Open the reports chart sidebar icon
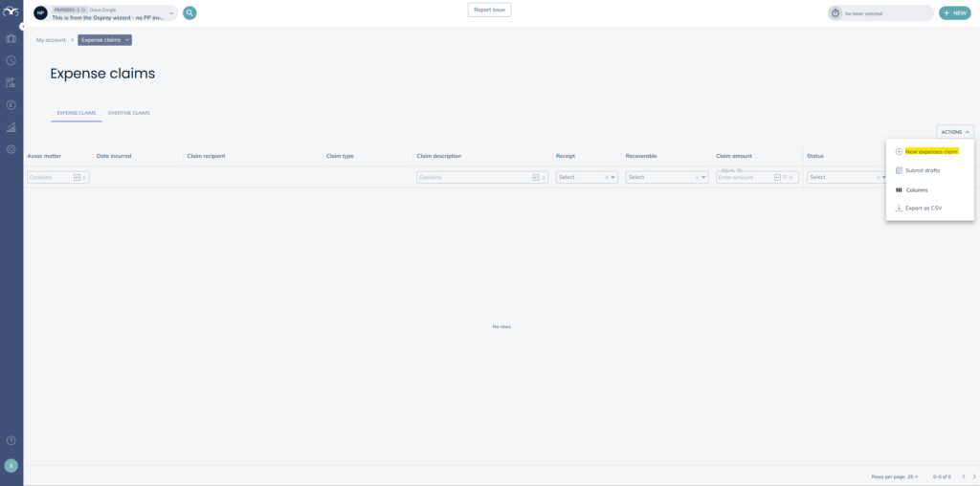 click(11, 127)
